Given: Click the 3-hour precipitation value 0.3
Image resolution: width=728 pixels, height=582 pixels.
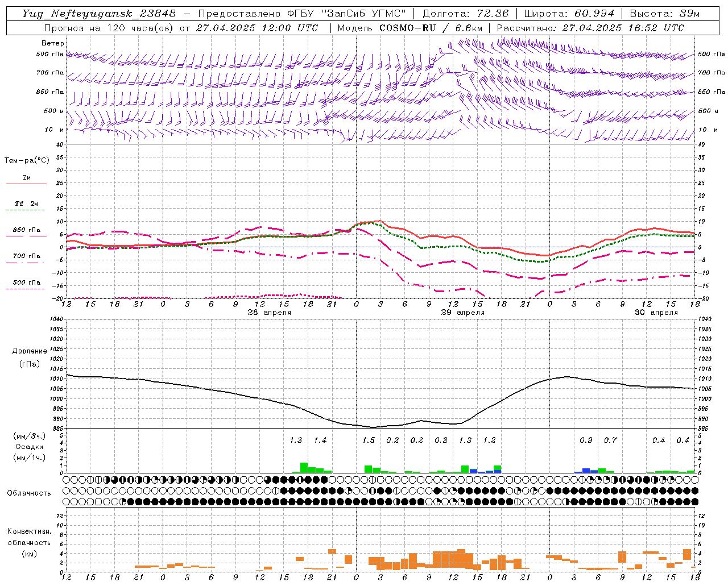Looking at the screenshot, I should click(441, 440).
